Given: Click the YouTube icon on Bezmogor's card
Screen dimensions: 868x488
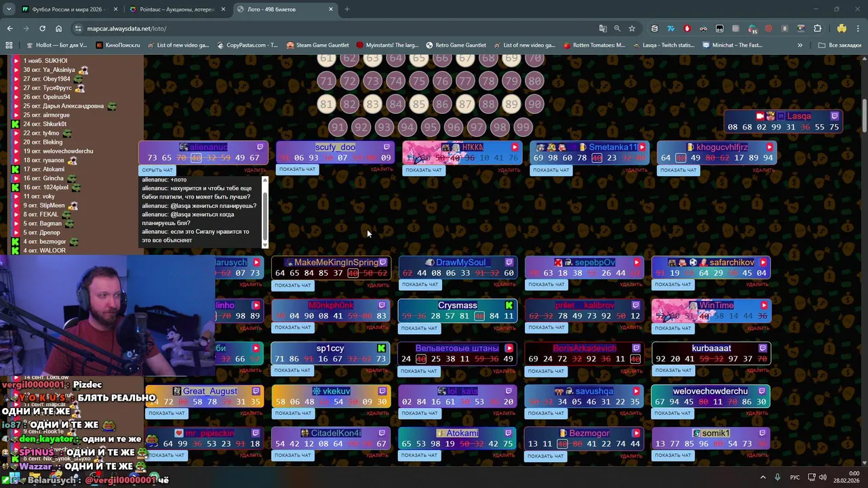Looking at the screenshot, I should (x=636, y=433).
